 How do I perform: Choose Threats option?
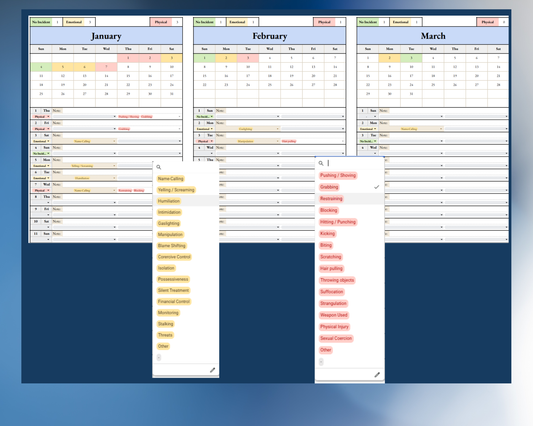click(x=165, y=335)
